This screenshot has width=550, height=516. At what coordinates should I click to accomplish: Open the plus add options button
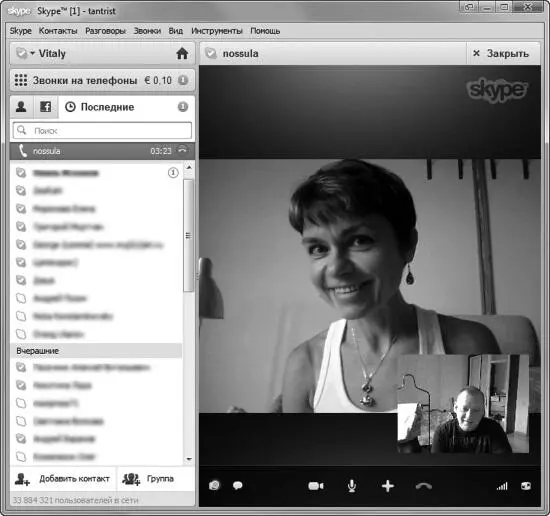(x=388, y=486)
